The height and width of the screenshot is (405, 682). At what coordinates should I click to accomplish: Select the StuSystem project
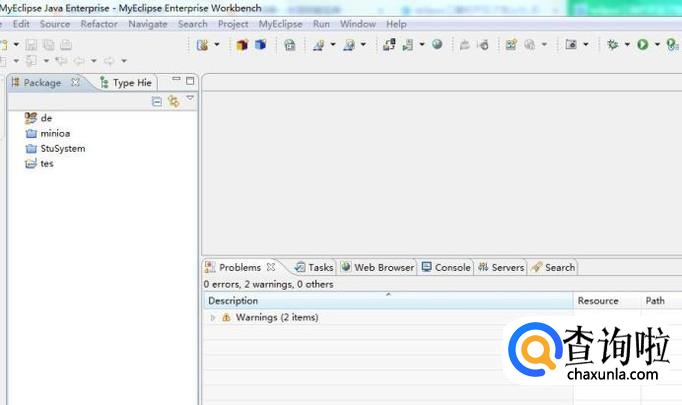55,148
